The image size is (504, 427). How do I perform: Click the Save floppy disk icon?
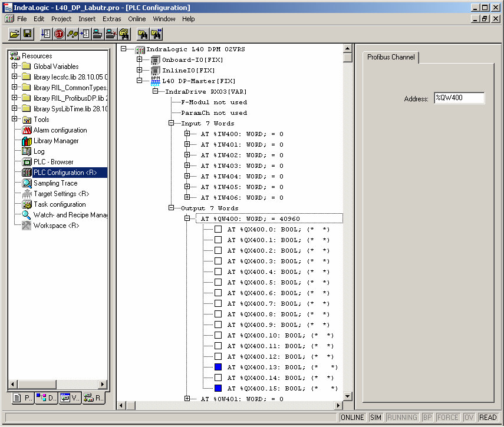(28, 34)
